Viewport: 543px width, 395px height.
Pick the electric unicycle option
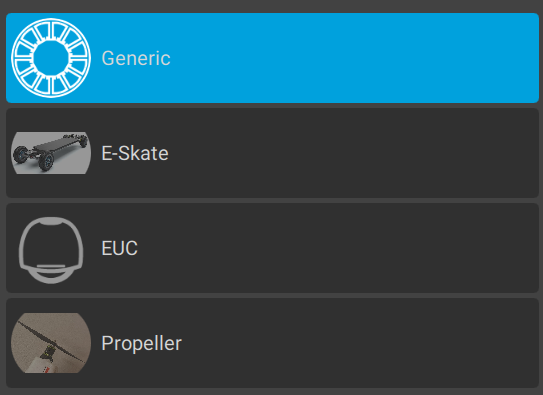click(273, 248)
